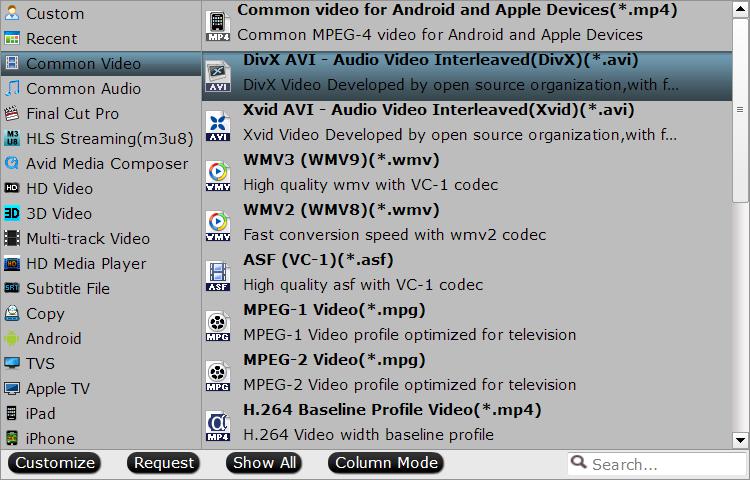Click the HLS Streaming(m3u8) category icon
This screenshot has height=480, width=750.
(12, 139)
